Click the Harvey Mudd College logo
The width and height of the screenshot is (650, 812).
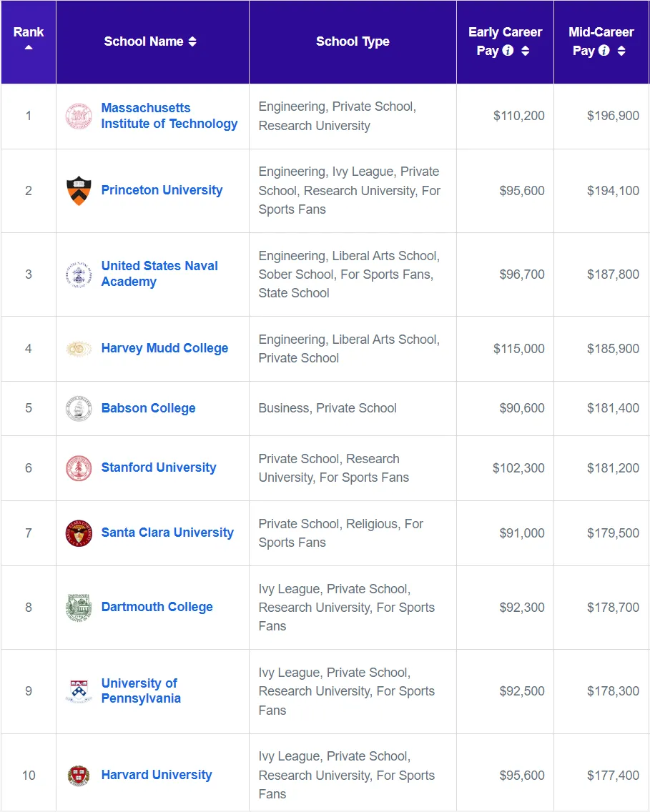coord(79,349)
